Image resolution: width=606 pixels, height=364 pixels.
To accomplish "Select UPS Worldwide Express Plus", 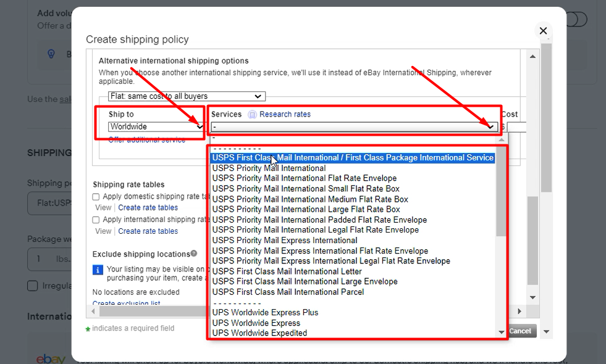I will click(x=265, y=313).
